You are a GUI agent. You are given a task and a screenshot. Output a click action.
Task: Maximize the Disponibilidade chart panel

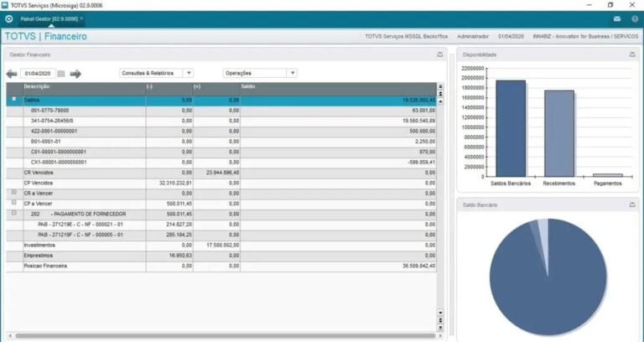[x=632, y=54]
